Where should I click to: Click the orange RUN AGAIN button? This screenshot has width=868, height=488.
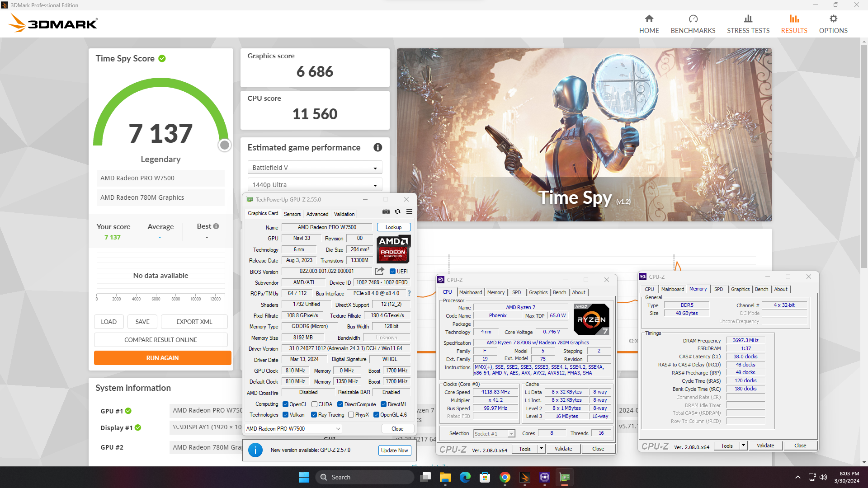[x=163, y=358]
